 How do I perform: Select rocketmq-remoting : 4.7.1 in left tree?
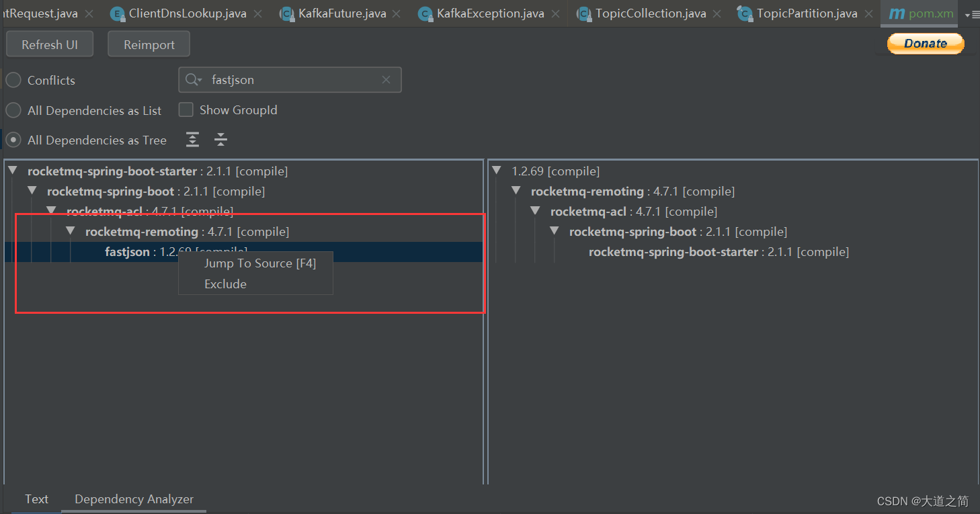pos(187,232)
